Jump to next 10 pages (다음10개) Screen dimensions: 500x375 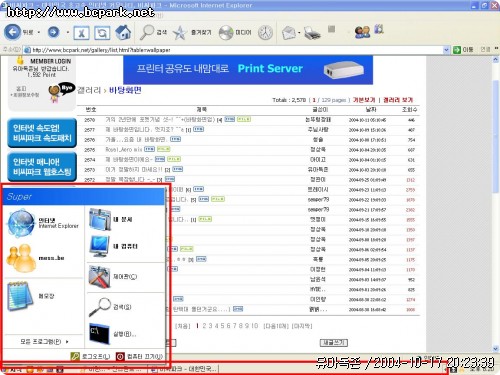[276, 326]
